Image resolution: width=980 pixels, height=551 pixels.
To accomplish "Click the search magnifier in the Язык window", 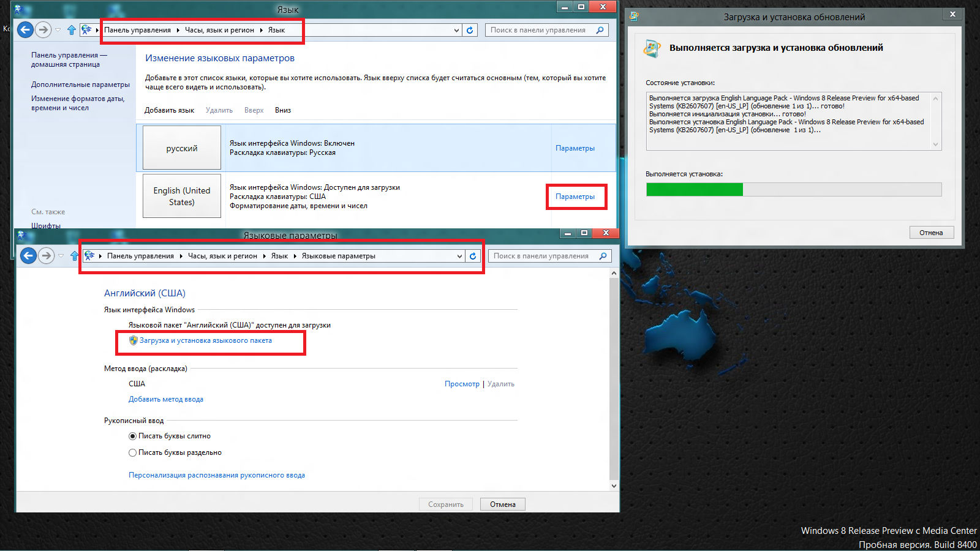I will point(600,30).
